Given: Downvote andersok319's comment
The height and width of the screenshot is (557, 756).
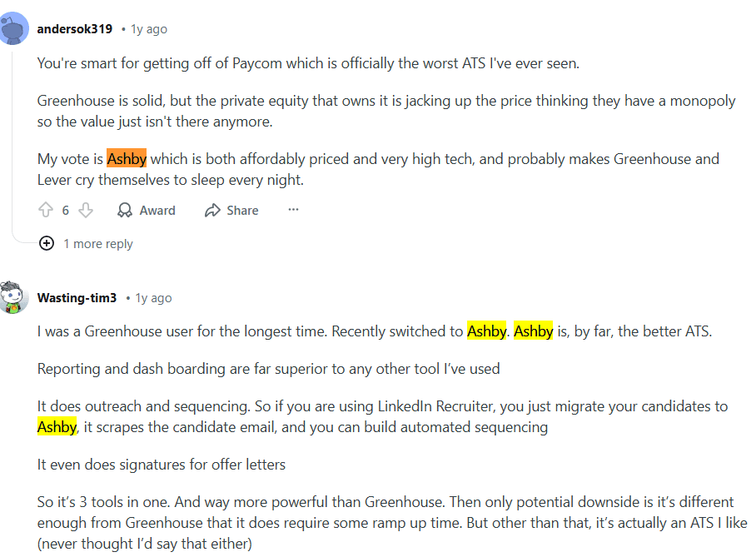Looking at the screenshot, I should pyautogui.click(x=85, y=211).
